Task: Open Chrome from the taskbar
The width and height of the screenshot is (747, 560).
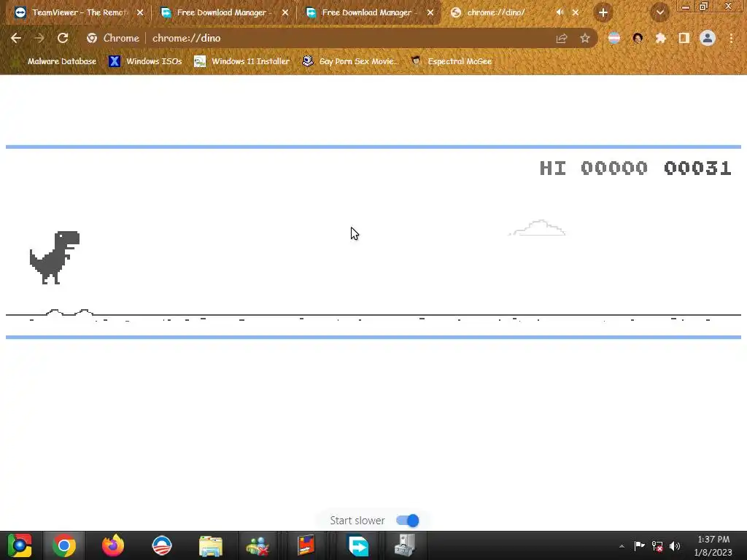Action: [x=64, y=545]
